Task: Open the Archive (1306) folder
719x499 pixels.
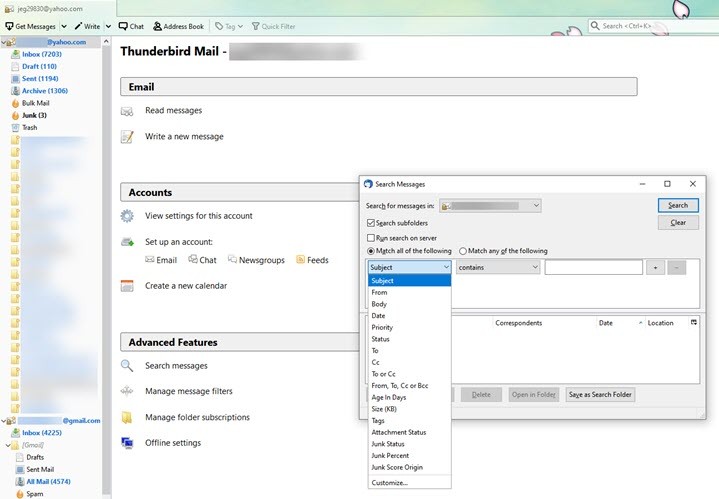Action: click(x=45, y=91)
